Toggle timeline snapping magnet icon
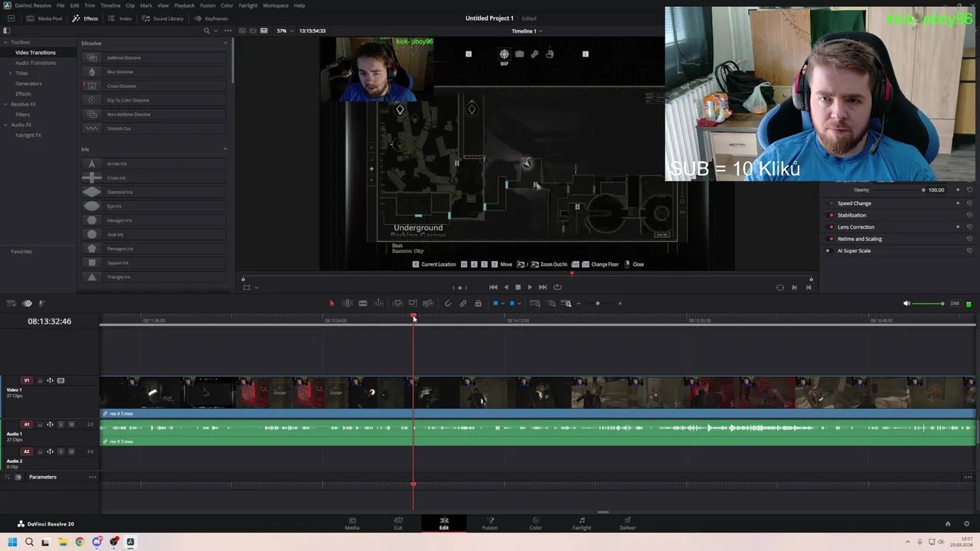This screenshot has height=551, width=980. click(x=448, y=304)
